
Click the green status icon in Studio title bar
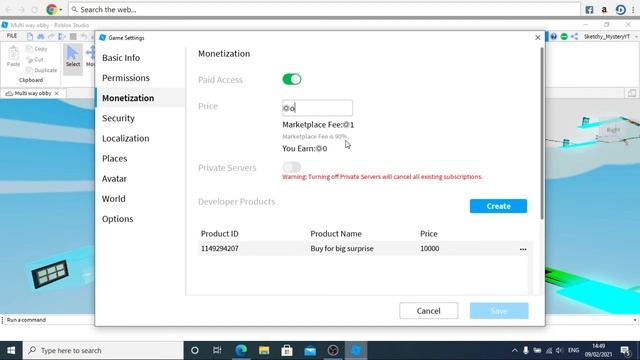coord(564,37)
